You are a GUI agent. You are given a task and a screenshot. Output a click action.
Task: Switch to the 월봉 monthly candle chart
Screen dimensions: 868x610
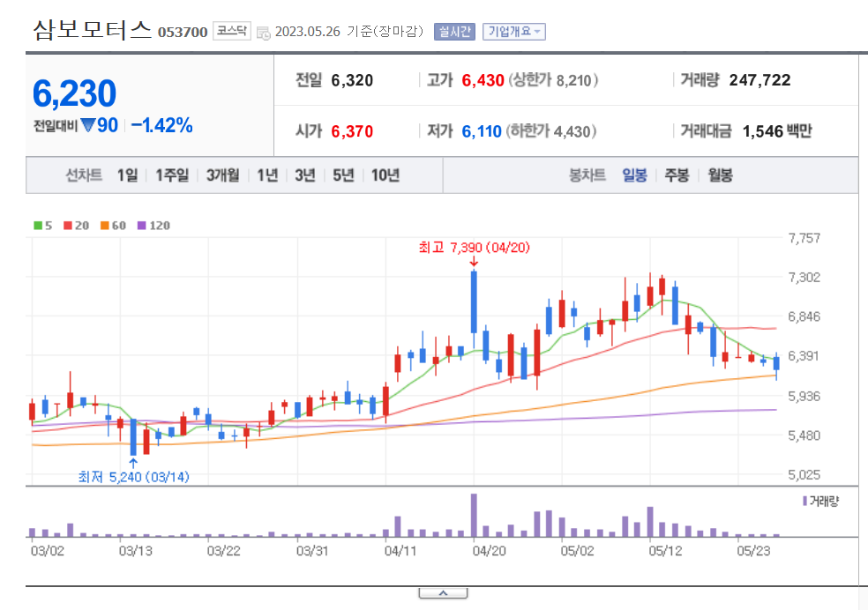720,175
